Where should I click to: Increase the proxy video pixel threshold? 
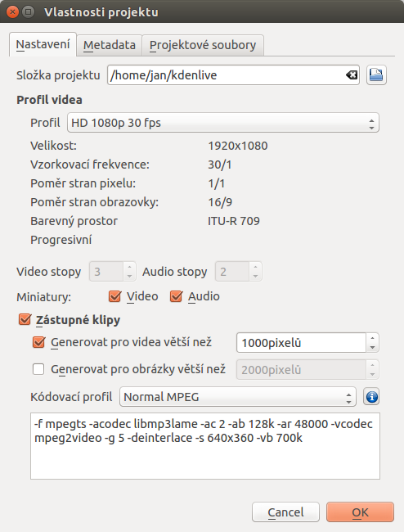pos(372,338)
